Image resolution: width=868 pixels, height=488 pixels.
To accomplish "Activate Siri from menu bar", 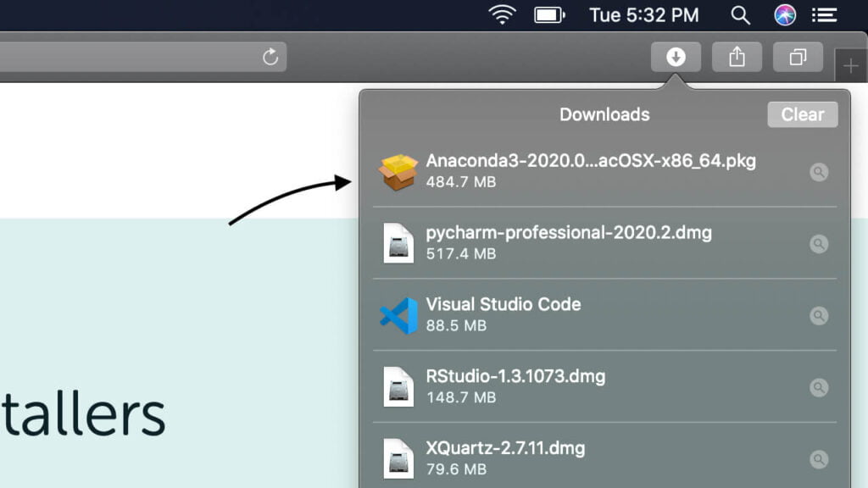I will pyautogui.click(x=785, y=15).
